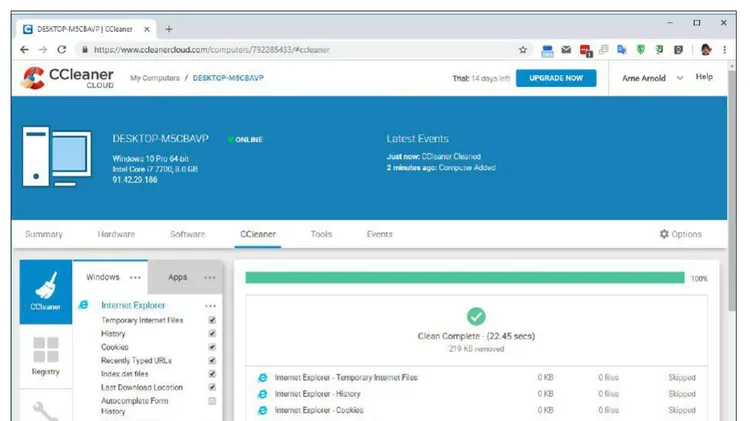Screen dimensions: 750x421
Task: Click the page vertical scrollbar
Action: tap(732, 191)
